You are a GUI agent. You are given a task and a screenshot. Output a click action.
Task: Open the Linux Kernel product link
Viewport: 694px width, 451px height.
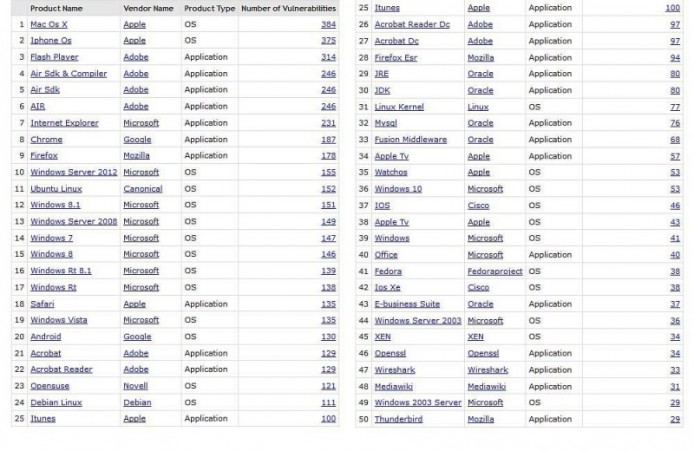point(398,106)
